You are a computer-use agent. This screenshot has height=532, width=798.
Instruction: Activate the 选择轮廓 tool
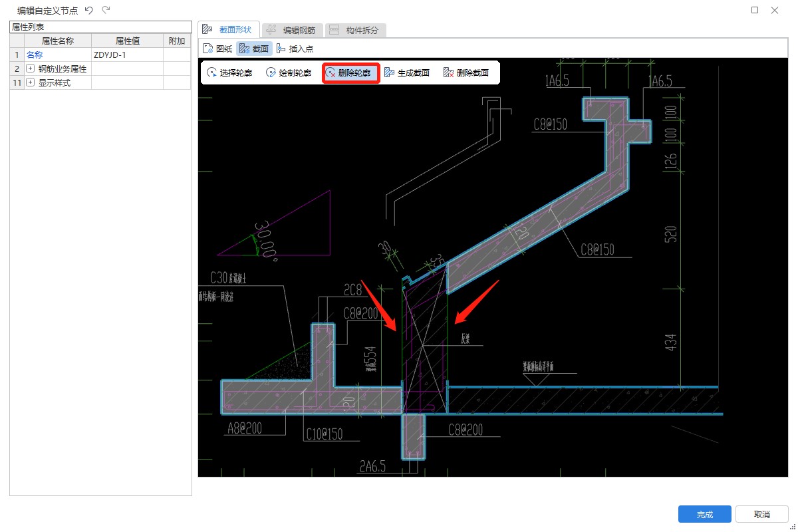tap(229, 73)
